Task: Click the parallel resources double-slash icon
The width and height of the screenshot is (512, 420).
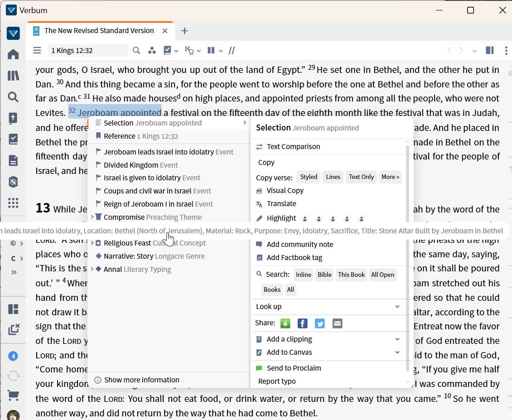Action: click(232, 51)
